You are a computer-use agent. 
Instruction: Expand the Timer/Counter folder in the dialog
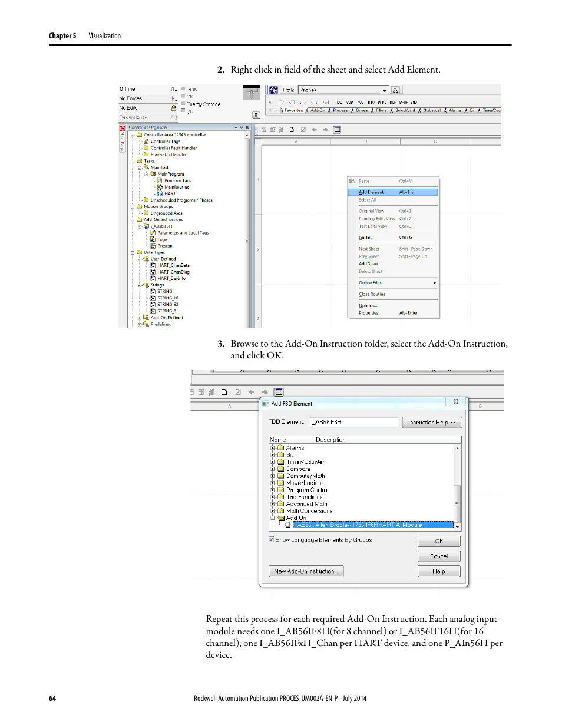(x=273, y=462)
